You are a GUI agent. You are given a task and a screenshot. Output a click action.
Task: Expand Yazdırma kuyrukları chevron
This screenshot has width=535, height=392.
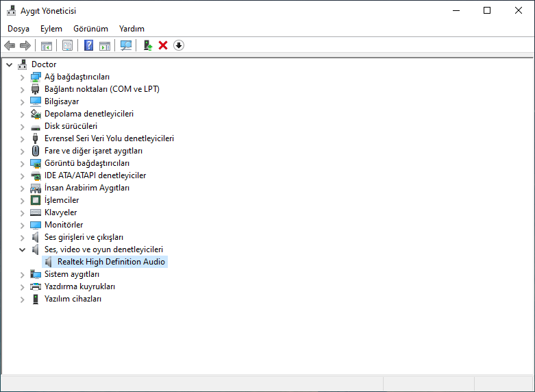tap(22, 287)
